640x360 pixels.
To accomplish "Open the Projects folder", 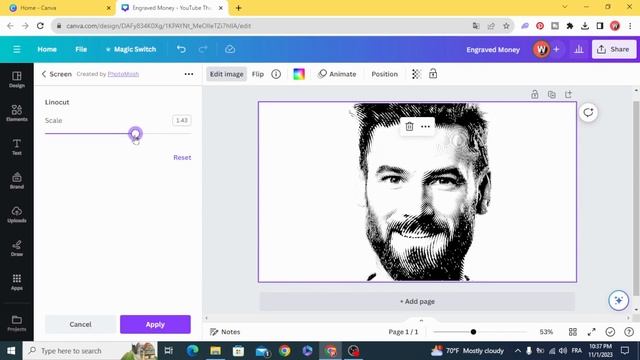I will (x=17, y=323).
